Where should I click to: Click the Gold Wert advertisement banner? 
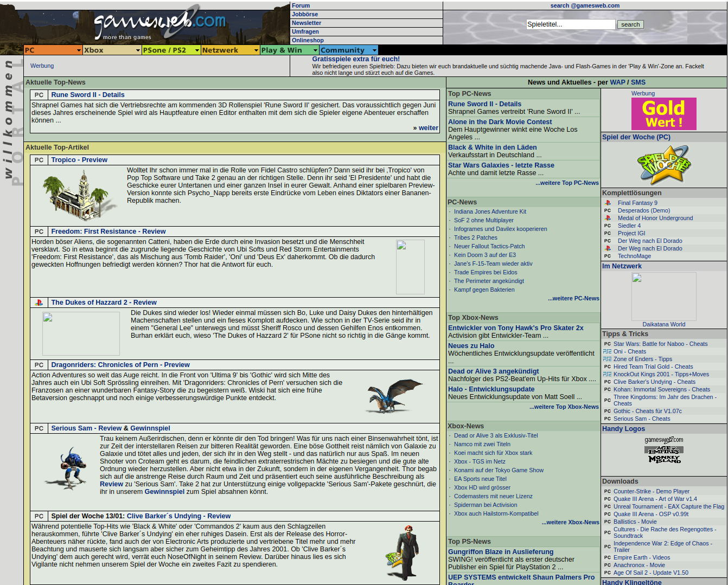click(x=663, y=114)
